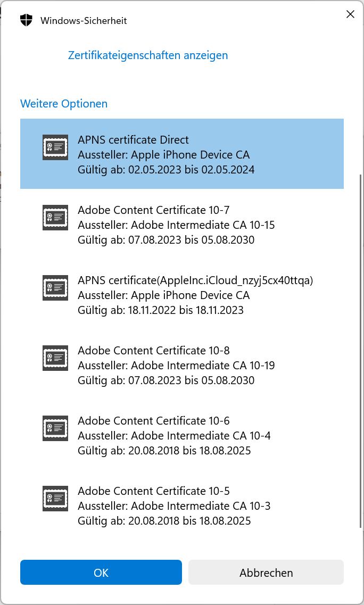
Task: Click the Adobe Content Certificate 10-7 icon
Action: click(55, 218)
